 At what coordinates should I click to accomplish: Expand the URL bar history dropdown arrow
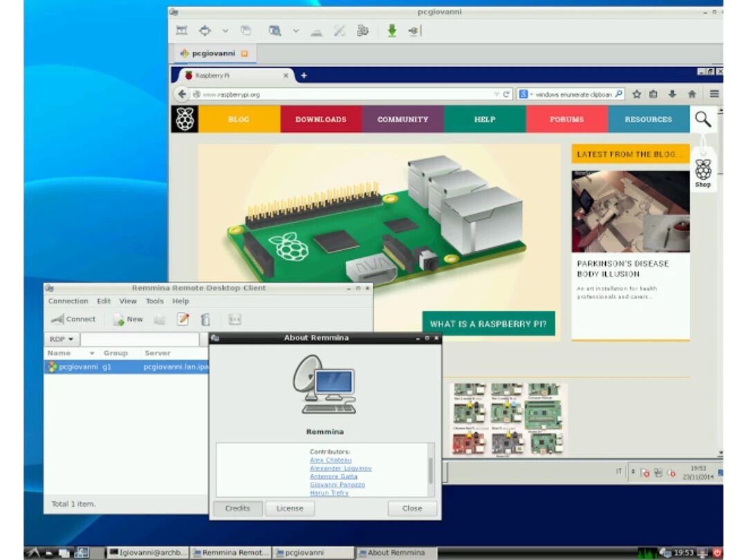click(x=497, y=94)
